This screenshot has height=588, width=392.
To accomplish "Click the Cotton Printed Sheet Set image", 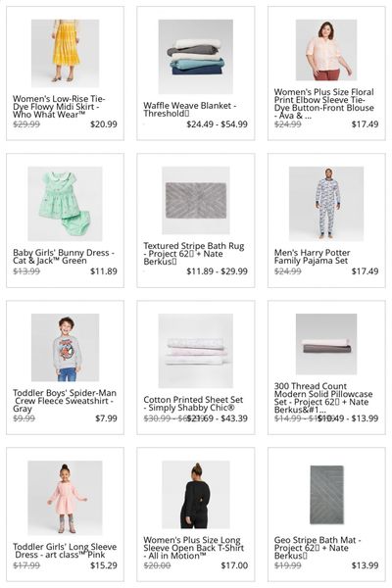I will [195, 351].
